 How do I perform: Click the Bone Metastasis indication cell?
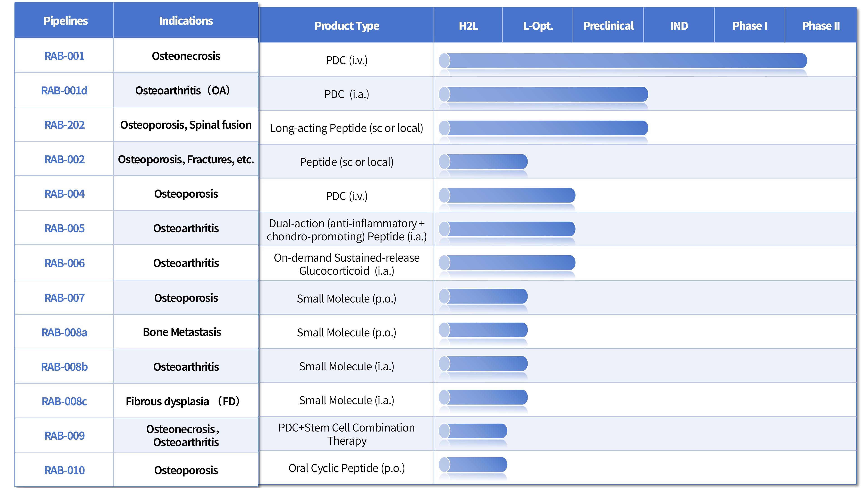[x=182, y=332]
